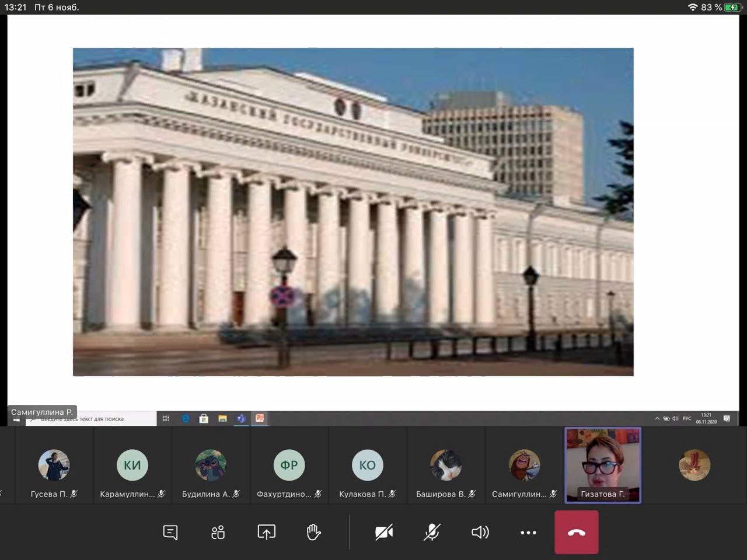Viewport: 747px width, 560px height.
Task: Select the ФР avatar of Фахуртдино
Action: [289, 465]
